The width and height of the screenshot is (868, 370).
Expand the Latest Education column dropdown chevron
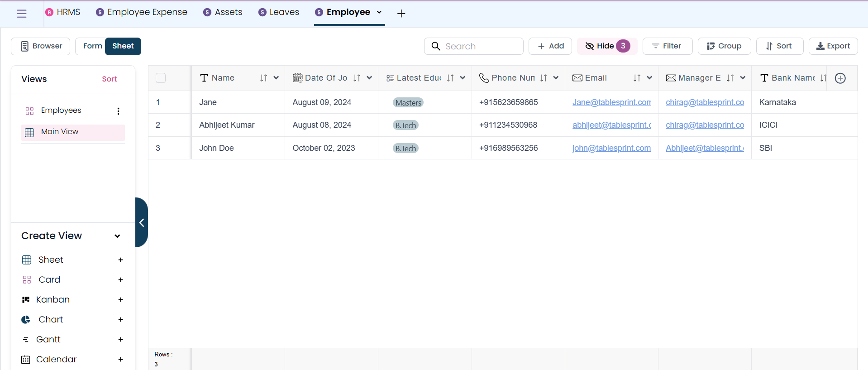click(x=463, y=78)
